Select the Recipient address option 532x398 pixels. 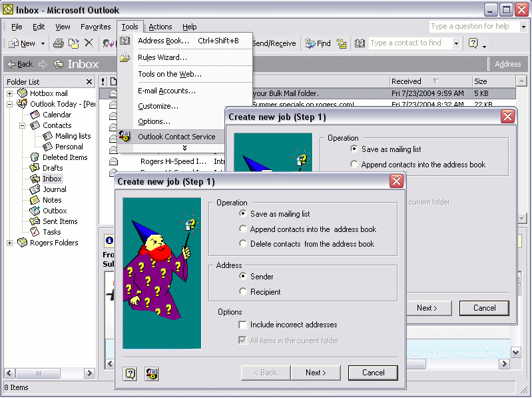(x=242, y=291)
